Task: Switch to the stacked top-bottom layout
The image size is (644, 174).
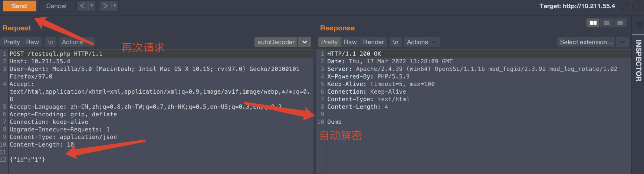Action: point(607,23)
